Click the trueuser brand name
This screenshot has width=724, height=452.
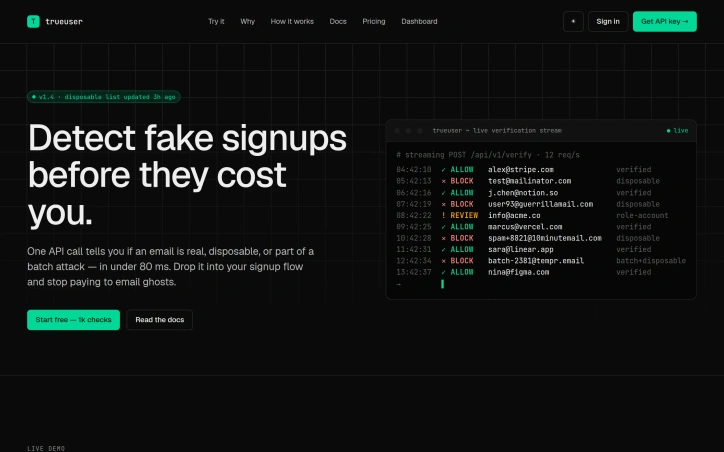click(x=64, y=21)
